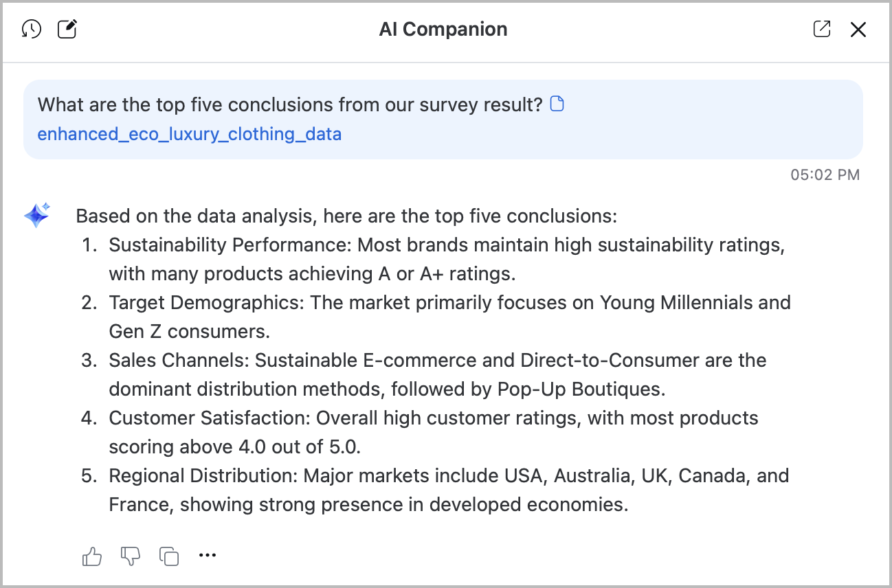Start a new chat with the compose icon

67,30
